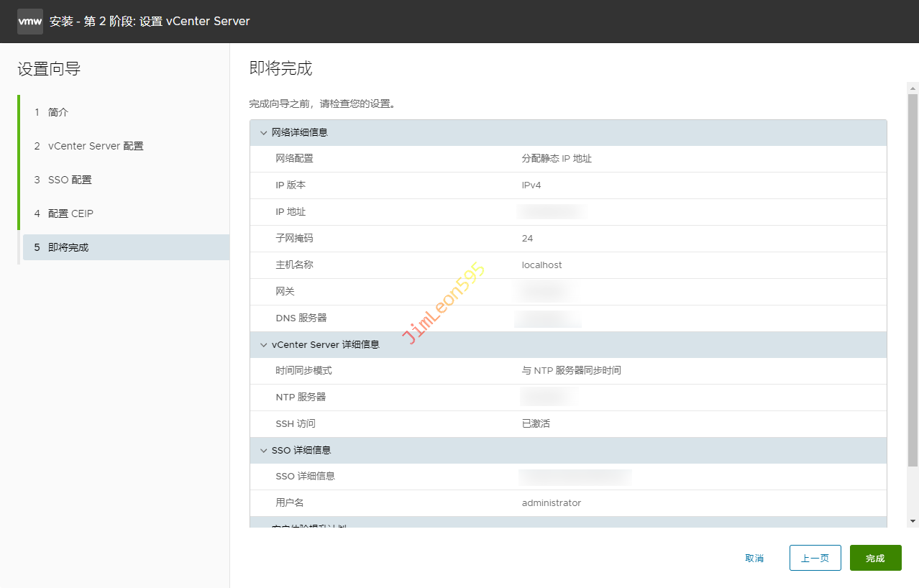The image size is (919, 588).
Task: Click the SSH 访问 row
Action: click(568, 424)
